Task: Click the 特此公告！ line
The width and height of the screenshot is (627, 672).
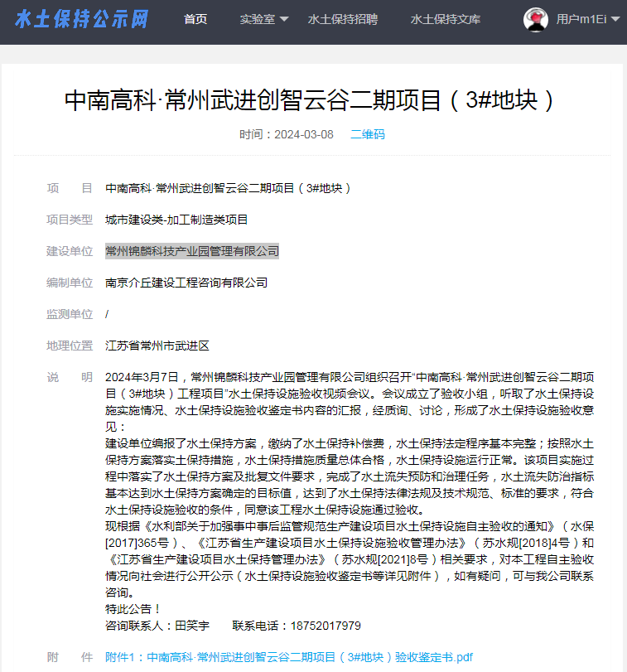Action: click(x=134, y=609)
